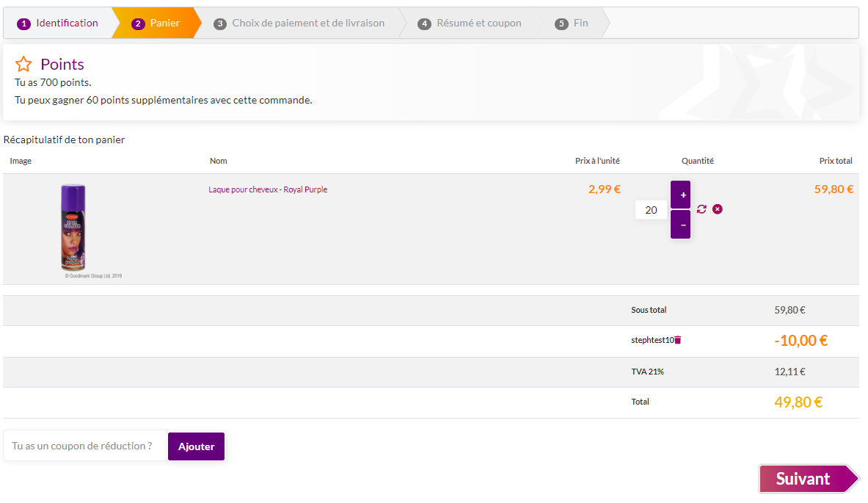Refresh the quantity with the update icon
Image resolution: width=868 pixels, height=503 pixels.
pos(701,209)
